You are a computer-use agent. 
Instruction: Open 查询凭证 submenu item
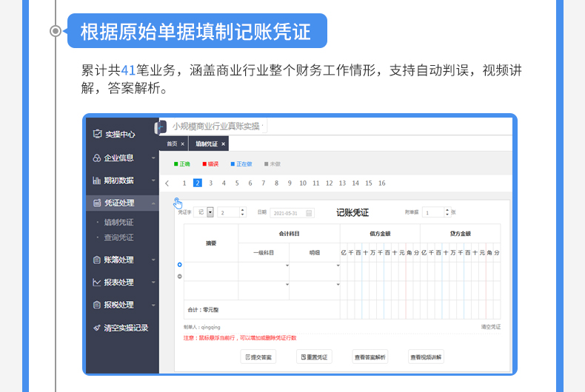(x=118, y=237)
